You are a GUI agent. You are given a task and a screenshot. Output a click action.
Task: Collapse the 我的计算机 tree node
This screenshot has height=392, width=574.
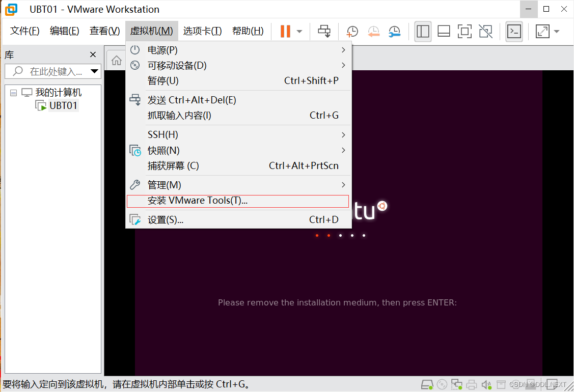click(x=14, y=93)
